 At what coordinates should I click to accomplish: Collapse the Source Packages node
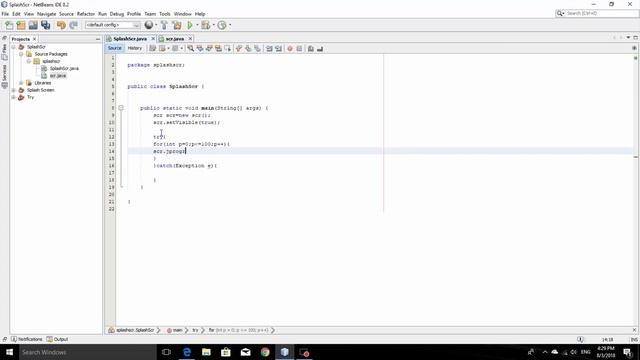coord(21,54)
